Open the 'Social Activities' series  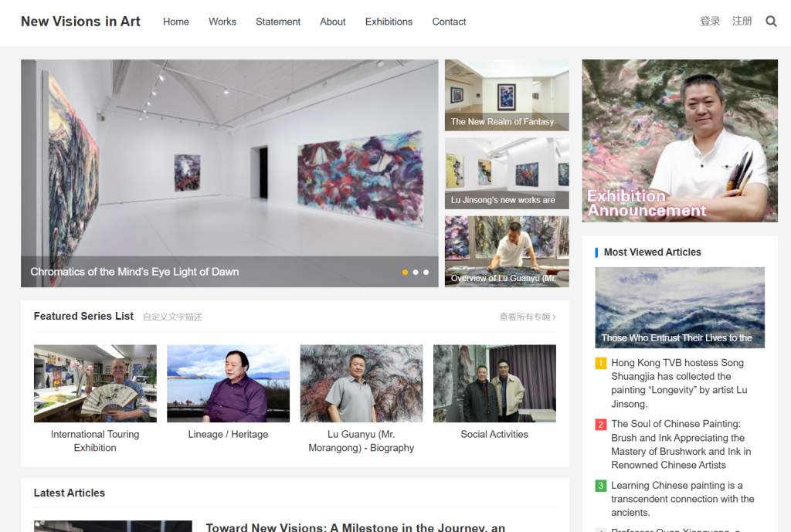(494, 384)
